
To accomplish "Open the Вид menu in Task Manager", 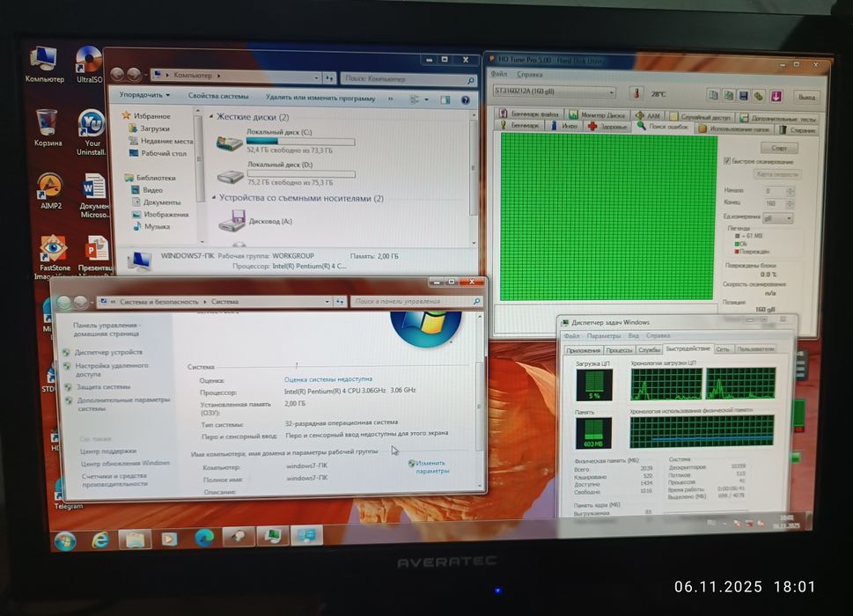I will pos(633,335).
